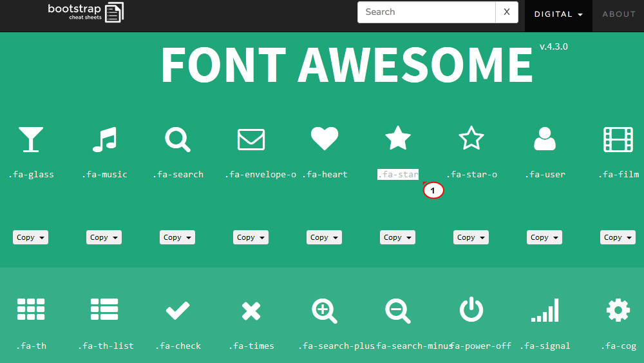Click the .fa-glass class label
Image resolution: width=644 pixels, height=363 pixels.
pyautogui.click(x=31, y=174)
